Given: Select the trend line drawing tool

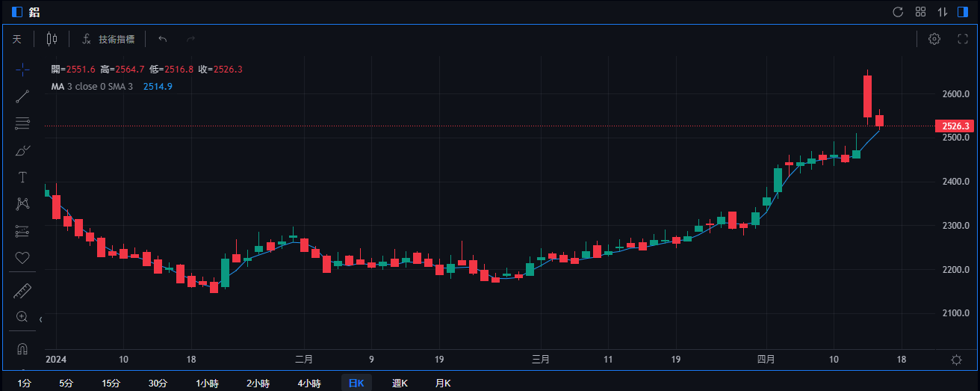Looking at the screenshot, I should [22, 96].
